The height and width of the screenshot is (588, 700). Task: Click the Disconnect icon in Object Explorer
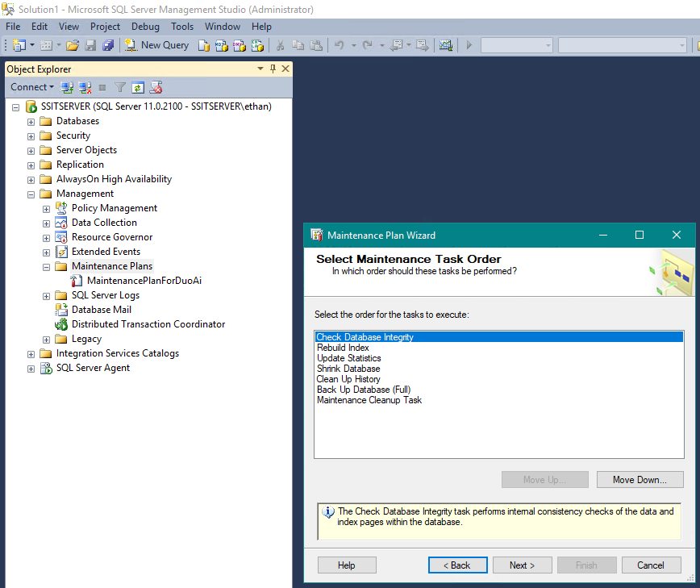point(85,87)
